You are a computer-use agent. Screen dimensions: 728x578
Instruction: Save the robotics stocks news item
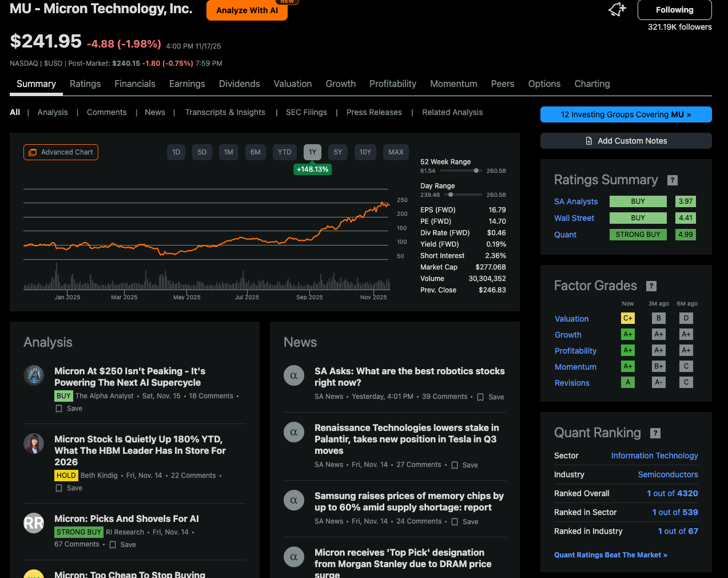point(491,397)
